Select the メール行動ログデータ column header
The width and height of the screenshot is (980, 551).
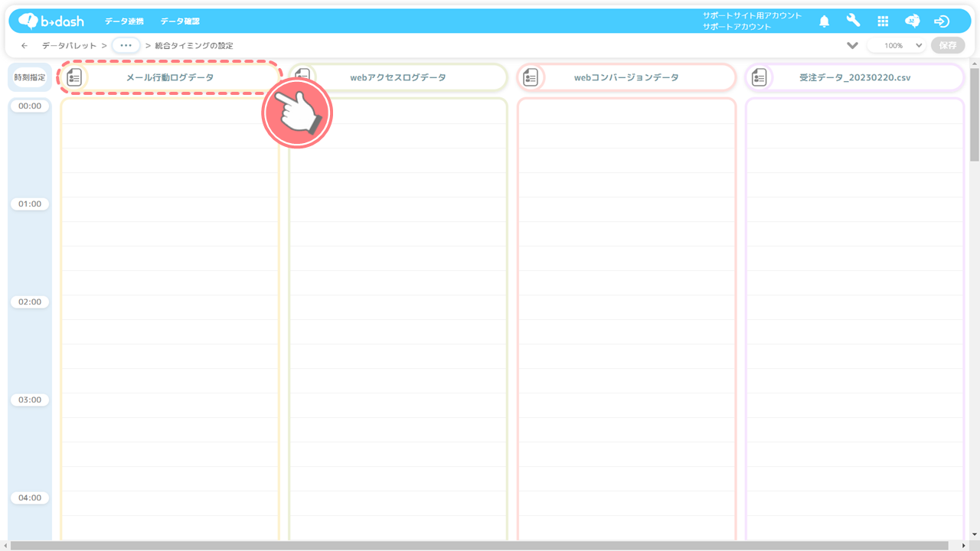(x=170, y=77)
